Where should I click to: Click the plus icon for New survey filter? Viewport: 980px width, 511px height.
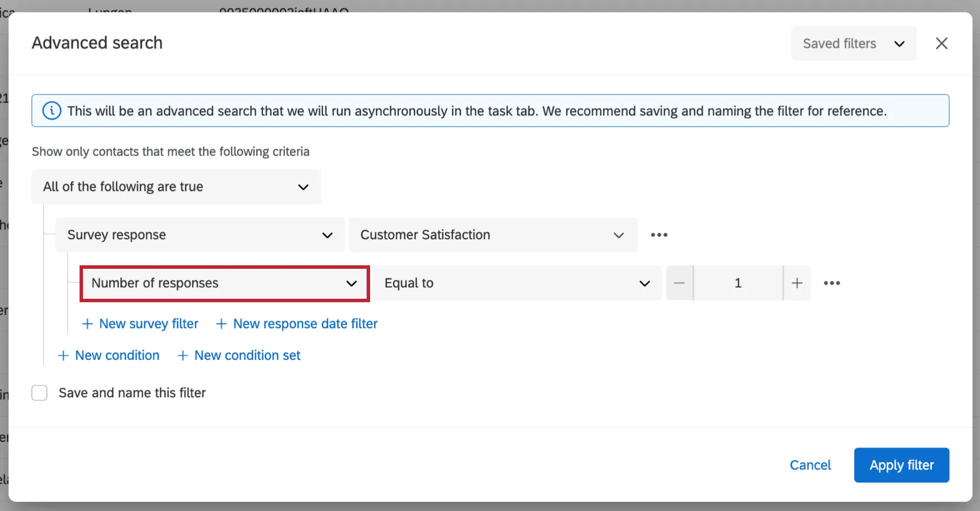click(88, 324)
